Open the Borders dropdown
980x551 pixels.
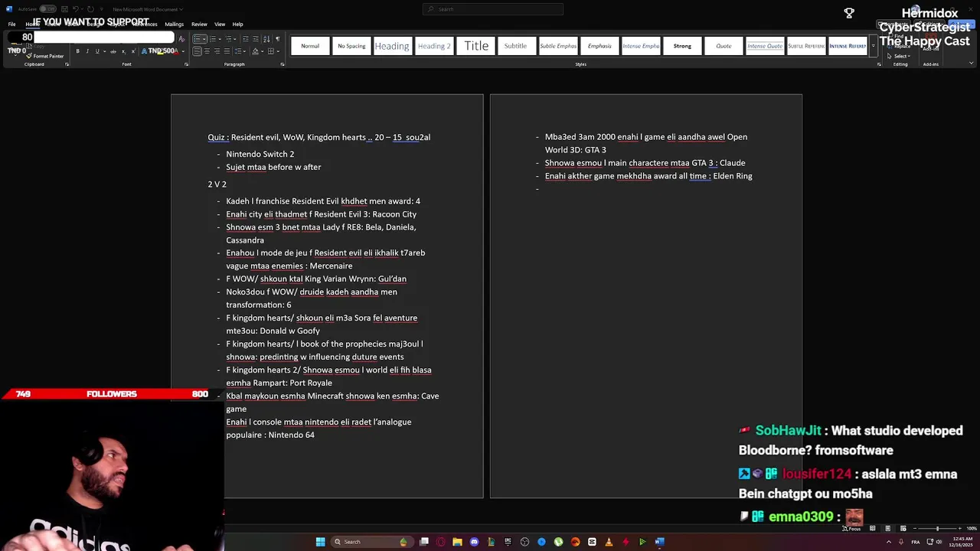(x=278, y=51)
